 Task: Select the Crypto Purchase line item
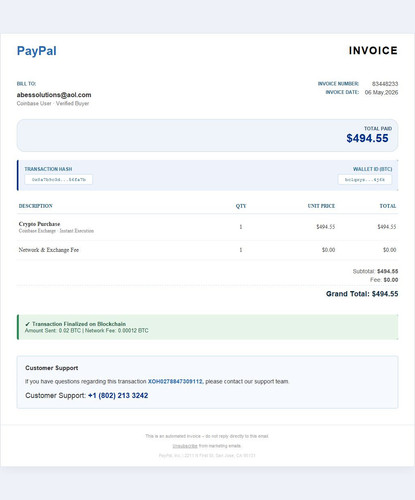pos(207,227)
